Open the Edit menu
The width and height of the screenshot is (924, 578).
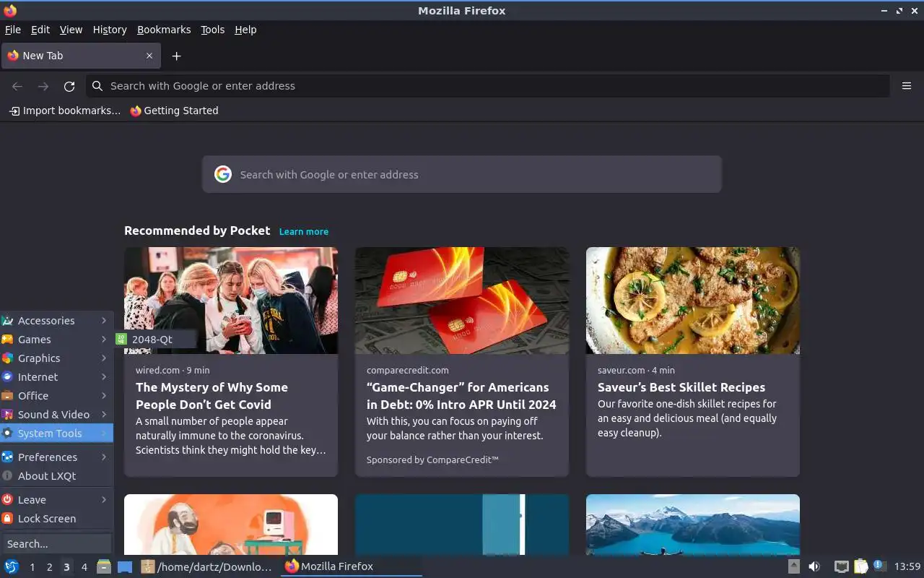point(40,30)
